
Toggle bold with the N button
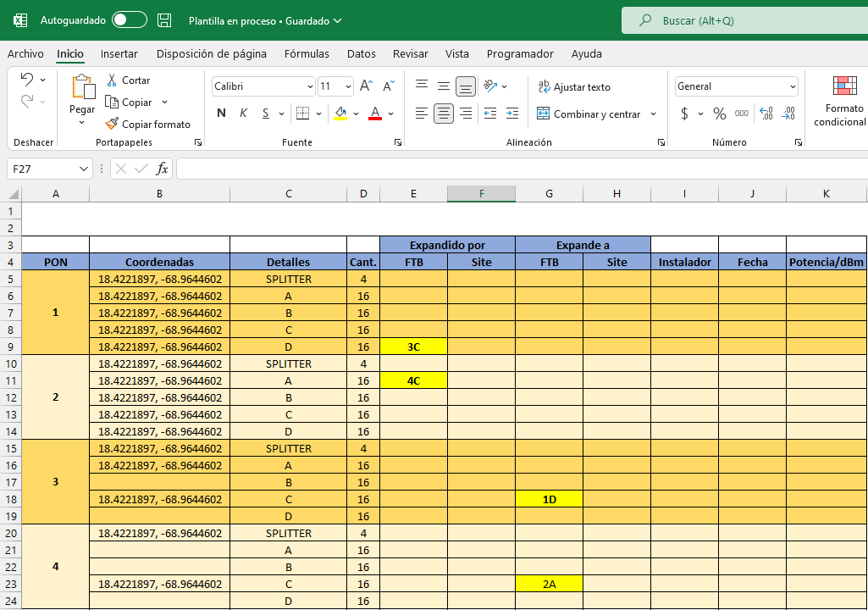(x=221, y=114)
